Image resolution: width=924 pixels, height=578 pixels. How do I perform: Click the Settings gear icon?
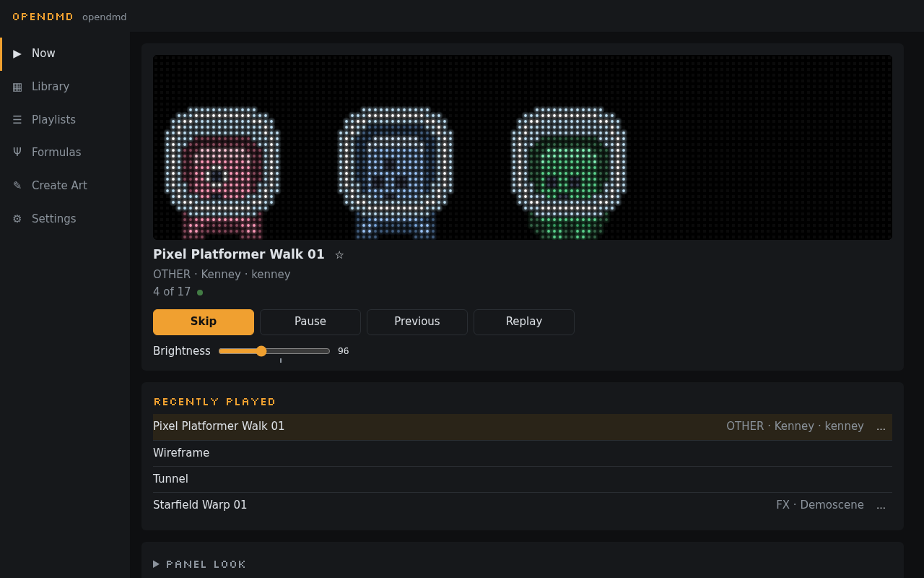(17, 219)
